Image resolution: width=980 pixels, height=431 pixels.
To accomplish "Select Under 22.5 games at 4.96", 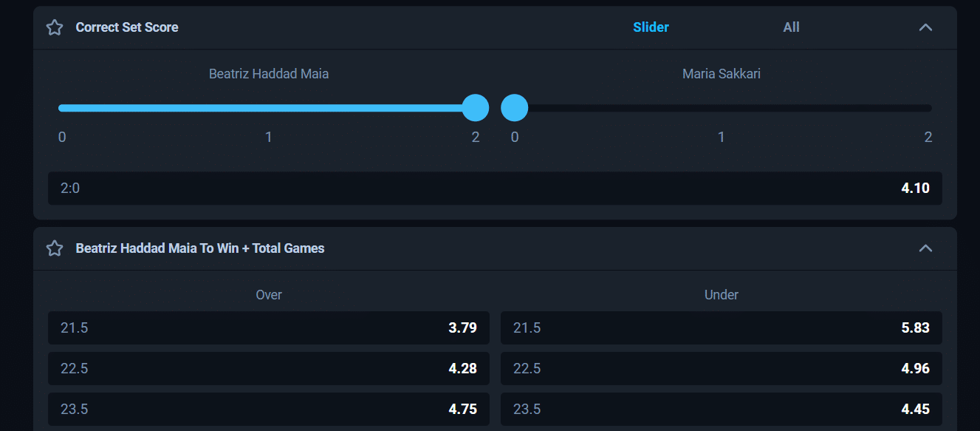I will tap(722, 368).
